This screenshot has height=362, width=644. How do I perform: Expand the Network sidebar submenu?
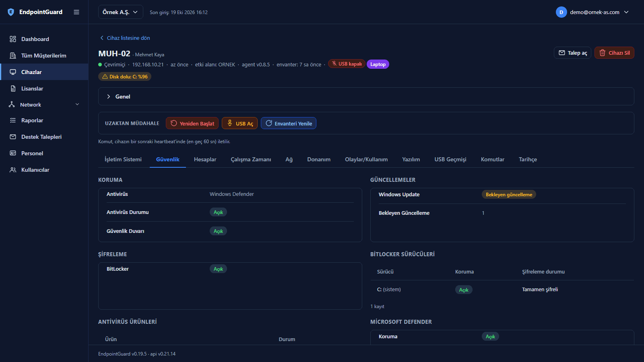pos(44,105)
